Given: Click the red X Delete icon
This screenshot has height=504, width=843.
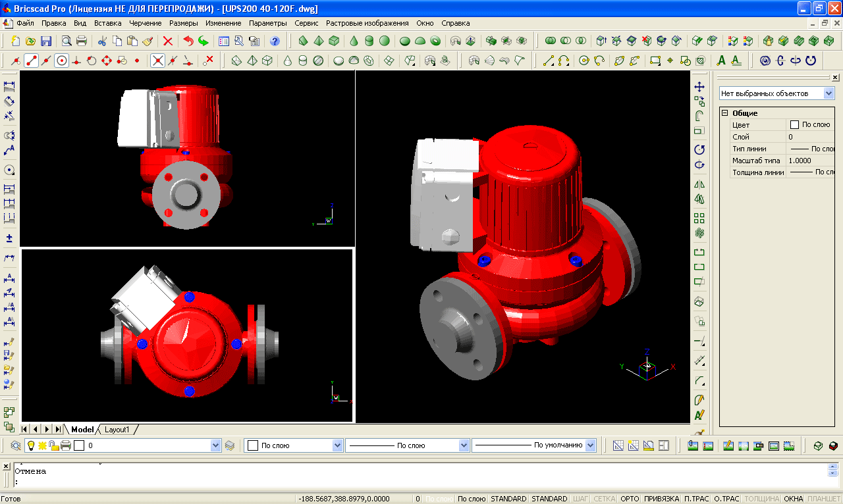Looking at the screenshot, I should pyautogui.click(x=168, y=41).
